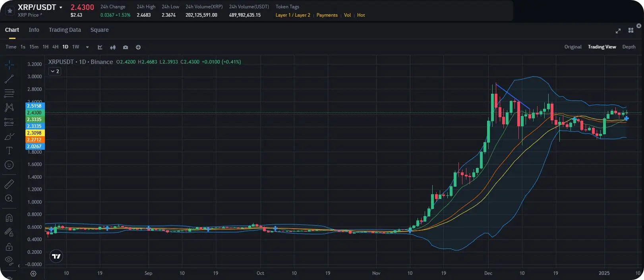Toggle stay in drawing mode
Image resolution: width=644 pixels, height=280 pixels.
(9, 232)
